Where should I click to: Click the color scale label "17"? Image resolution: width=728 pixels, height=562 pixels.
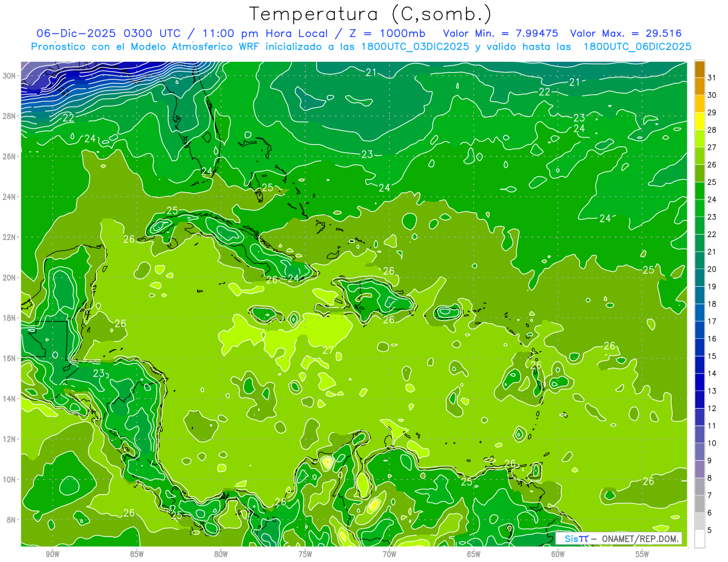712,321
